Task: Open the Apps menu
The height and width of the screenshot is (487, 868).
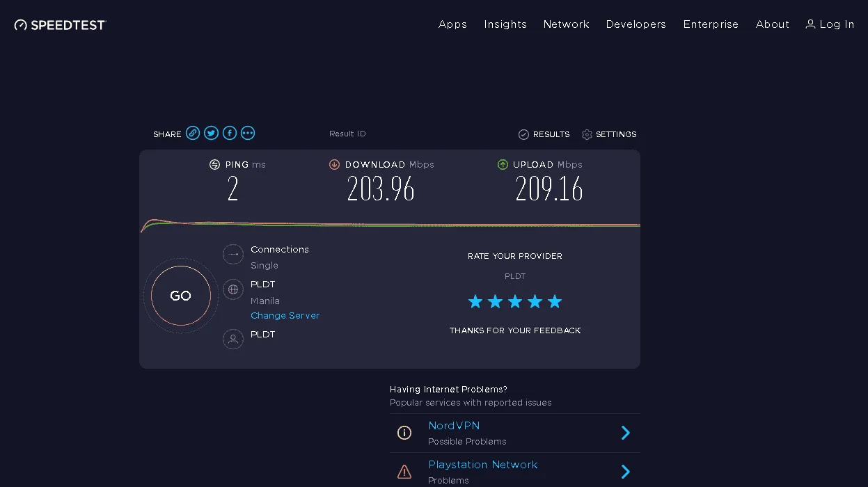Action: point(452,24)
